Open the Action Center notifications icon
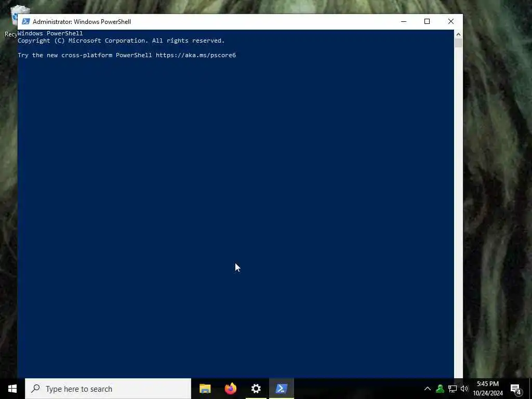The width and height of the screenshot is (532, 399). 515,389
